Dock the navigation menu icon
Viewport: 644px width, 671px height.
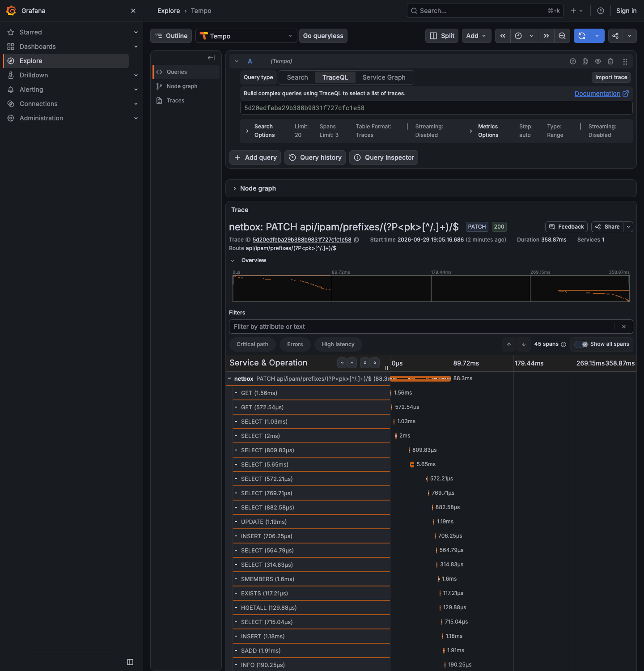[130, 662]
